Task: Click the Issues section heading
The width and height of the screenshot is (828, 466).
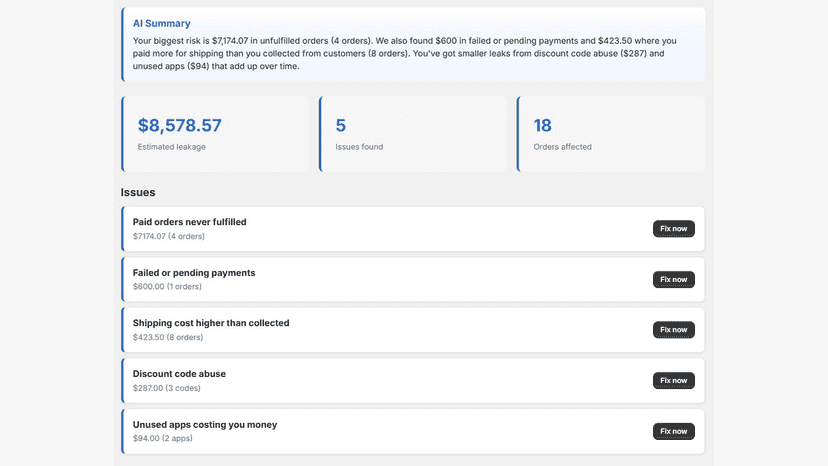Action: pyautogui.click(x=138, y=192)
